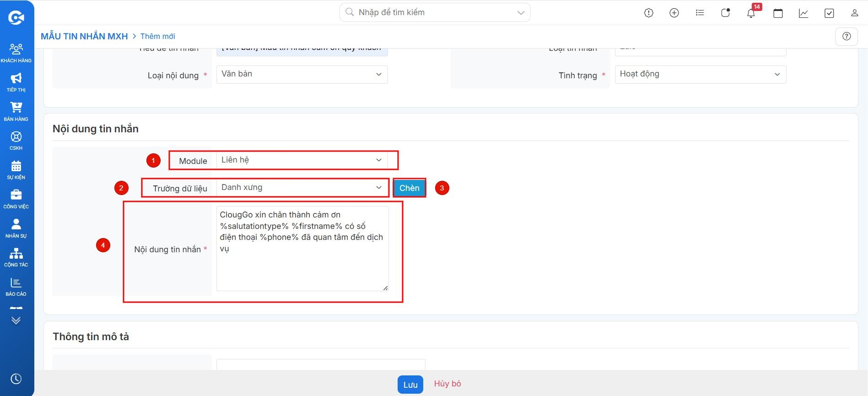Grab the textarea resize handle corner
This screenshot has width=868, height=396.
click(386, 288)
